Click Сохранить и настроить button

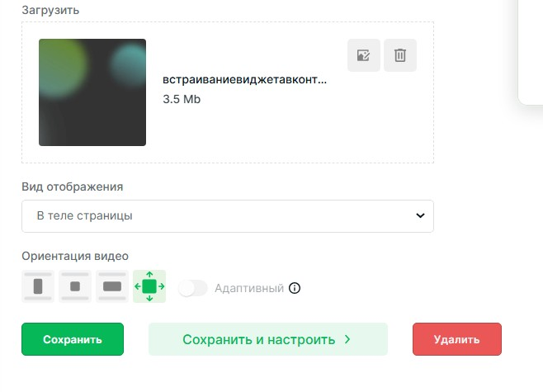pos(268,339)
